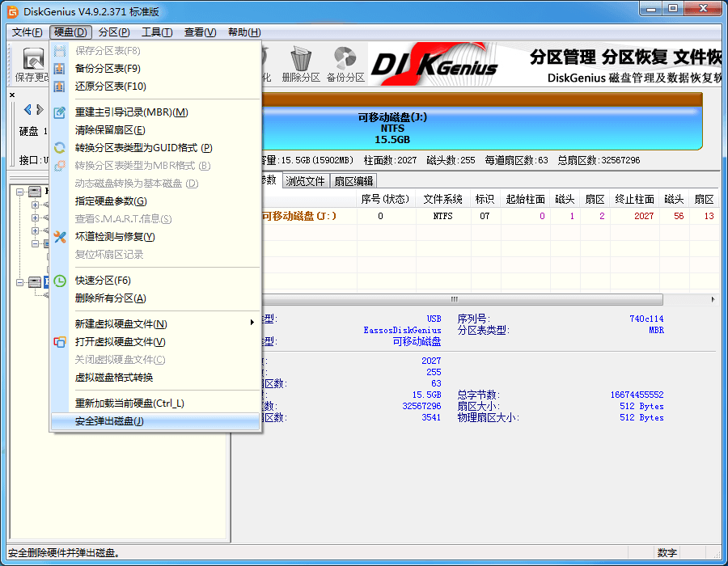Click the 数字 indicator in the status bar
The image size is (728, 566).
click(x=667, y=553)
